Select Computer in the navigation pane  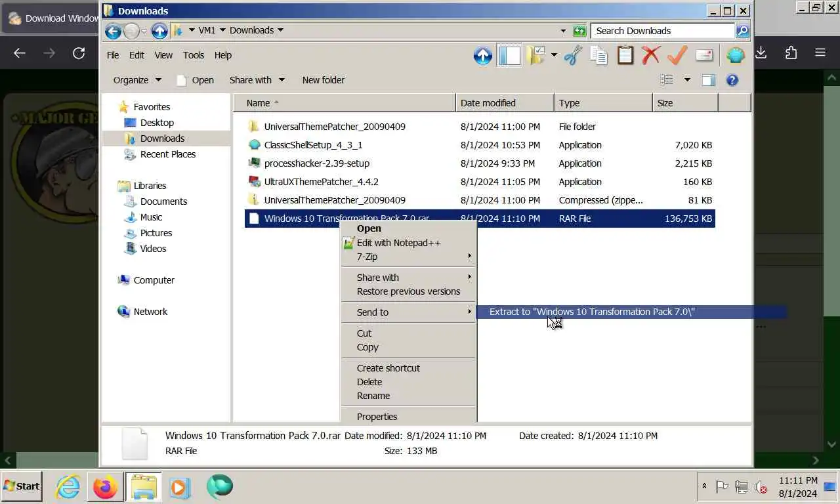[x=154, y=280]
